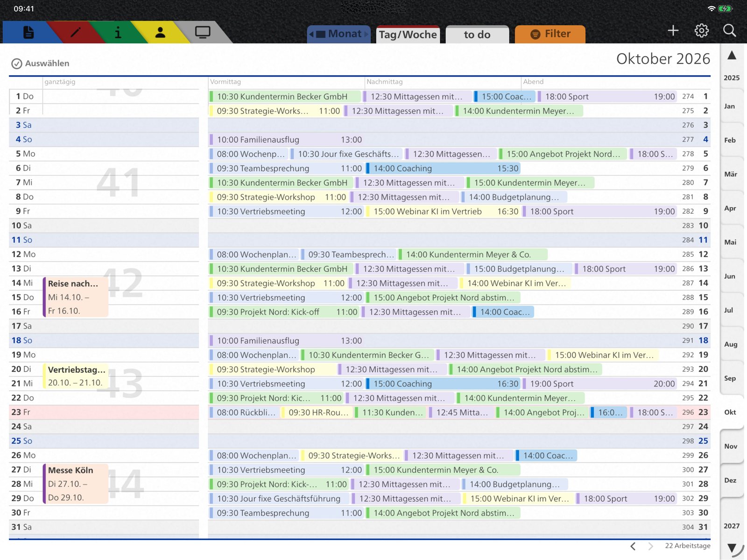Image resolution: width=747 pixels, height=560 pixels.
Task: Open the red pencil tab icon
Action: coord(75,32)
